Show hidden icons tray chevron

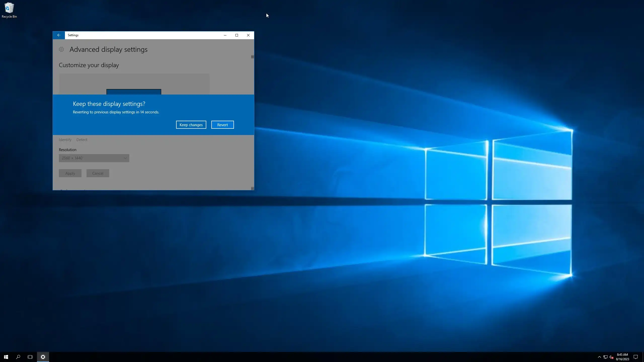point(599,357)
